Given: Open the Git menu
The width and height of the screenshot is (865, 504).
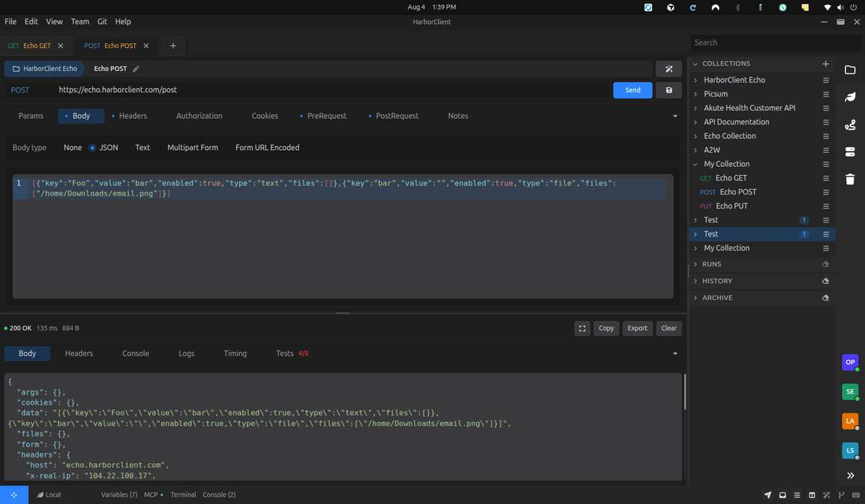Looking at the screenshot, I should point(102,22).
